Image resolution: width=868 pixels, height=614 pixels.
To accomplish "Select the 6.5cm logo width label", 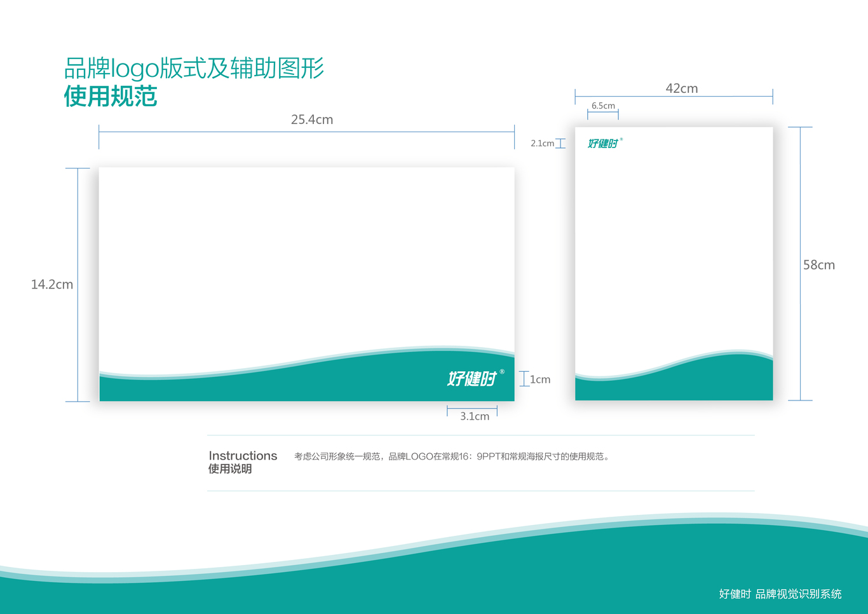I will click(603, 106).
